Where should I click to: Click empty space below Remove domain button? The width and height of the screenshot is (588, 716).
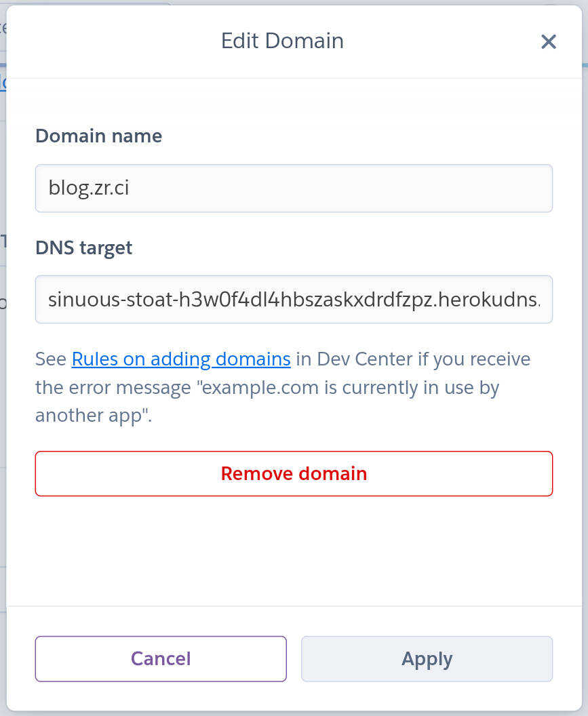[294, 549]
